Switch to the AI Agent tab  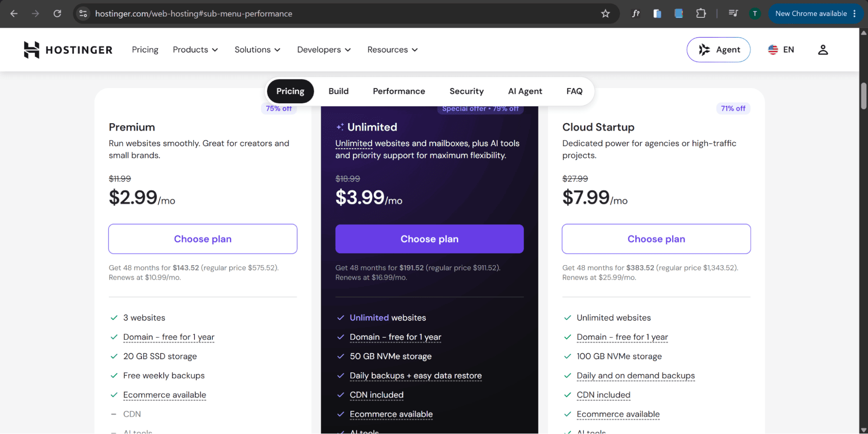coord(525,91)
